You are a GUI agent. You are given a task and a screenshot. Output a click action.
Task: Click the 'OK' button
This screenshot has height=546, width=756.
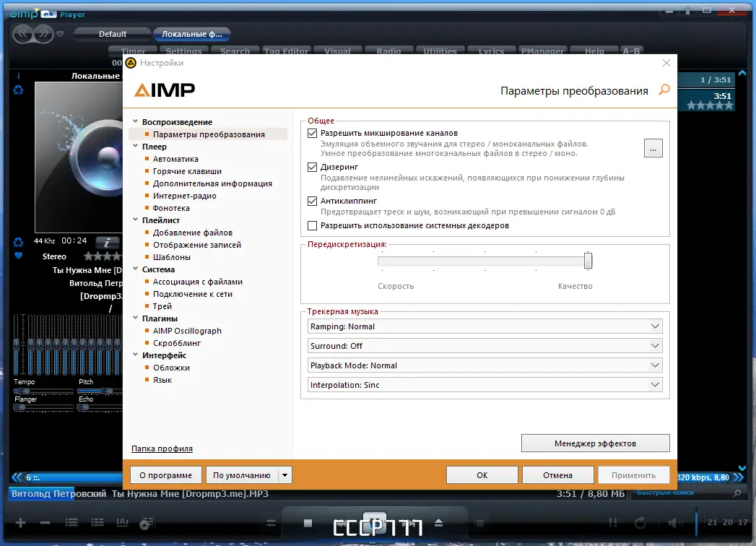482,475
